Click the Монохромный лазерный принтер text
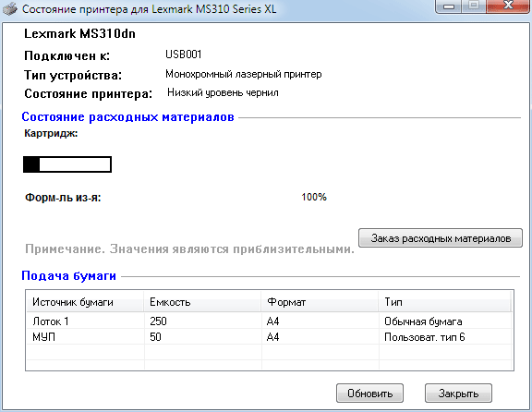Viewport: 532px width, 412px height. click(x=244, y=74)
